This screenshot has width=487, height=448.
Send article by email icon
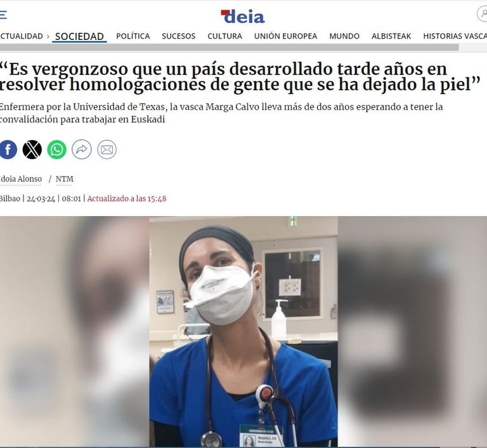pyautogui.click(x=107, y=150)
